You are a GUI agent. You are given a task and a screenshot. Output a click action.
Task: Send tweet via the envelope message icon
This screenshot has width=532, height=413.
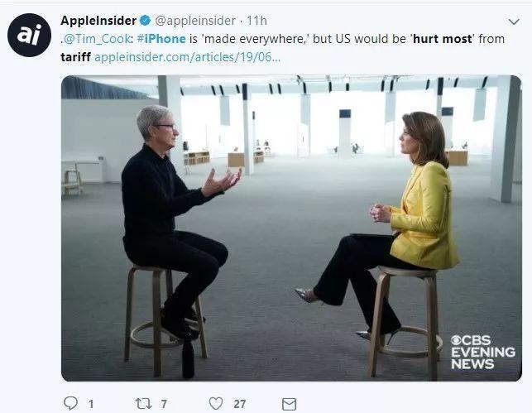[x=289, y=404]
